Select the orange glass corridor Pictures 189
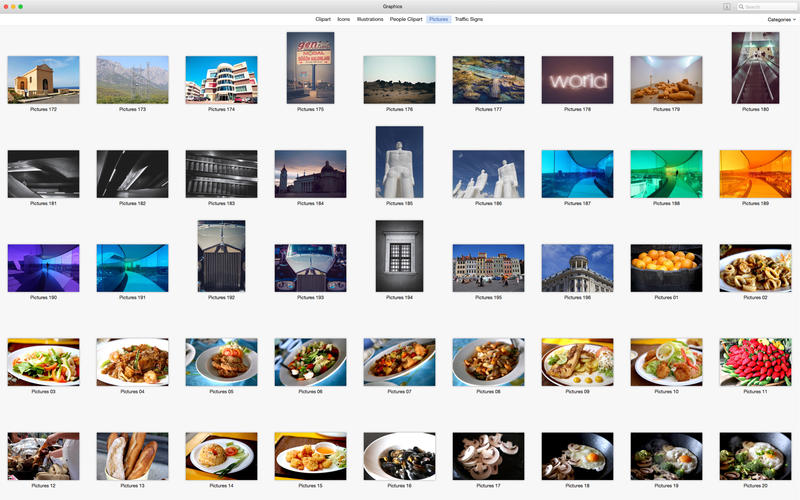 point(755,174)
